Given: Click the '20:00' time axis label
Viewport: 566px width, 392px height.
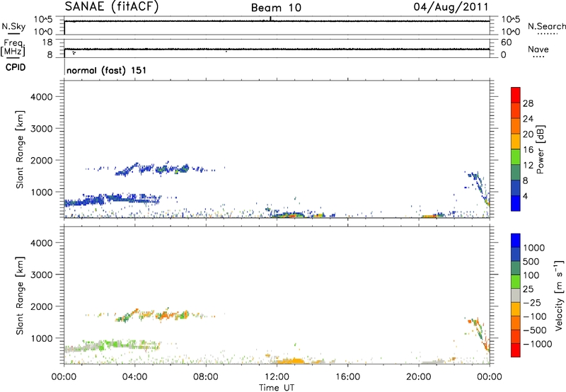Looking at the screenshot, I should coord(418,377).
